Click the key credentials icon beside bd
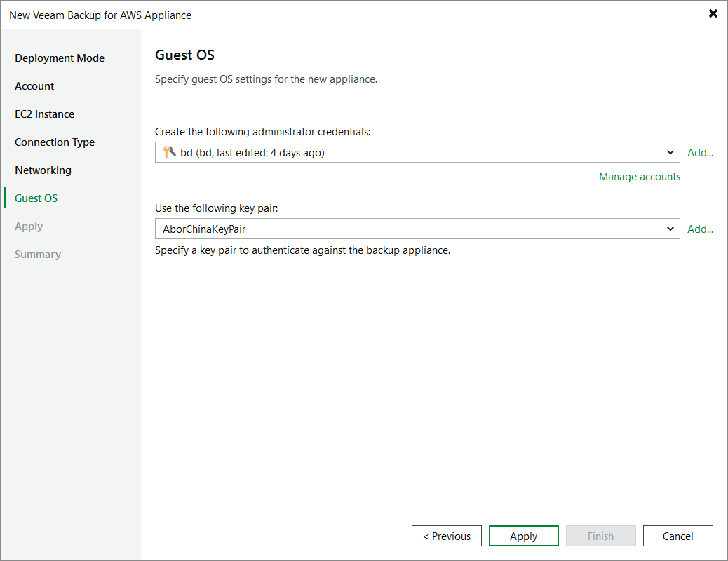This screenshot has height=561, width=728. [170, 152]
